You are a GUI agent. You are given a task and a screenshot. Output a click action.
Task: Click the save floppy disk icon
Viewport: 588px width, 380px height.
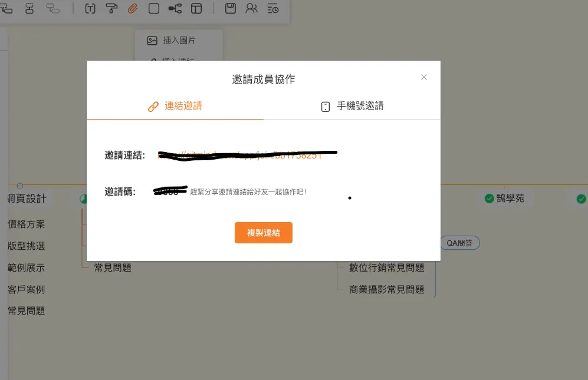tap(230, 9)
